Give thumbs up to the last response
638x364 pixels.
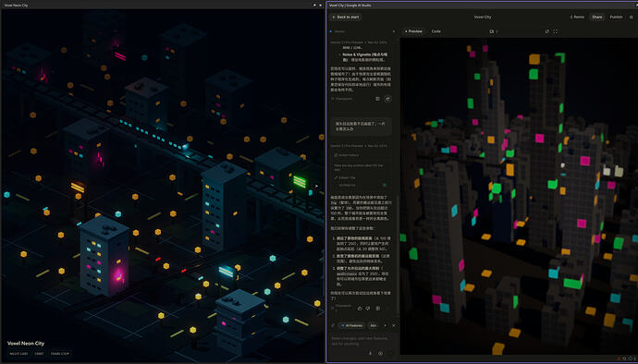click(x=360, y=309)
